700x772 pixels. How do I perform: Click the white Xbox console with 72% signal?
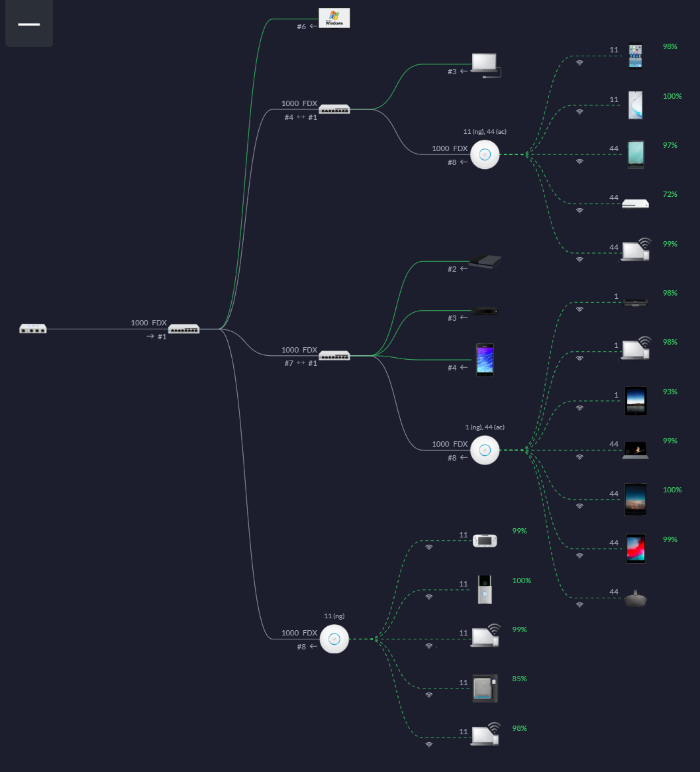(x=635, y=204)
